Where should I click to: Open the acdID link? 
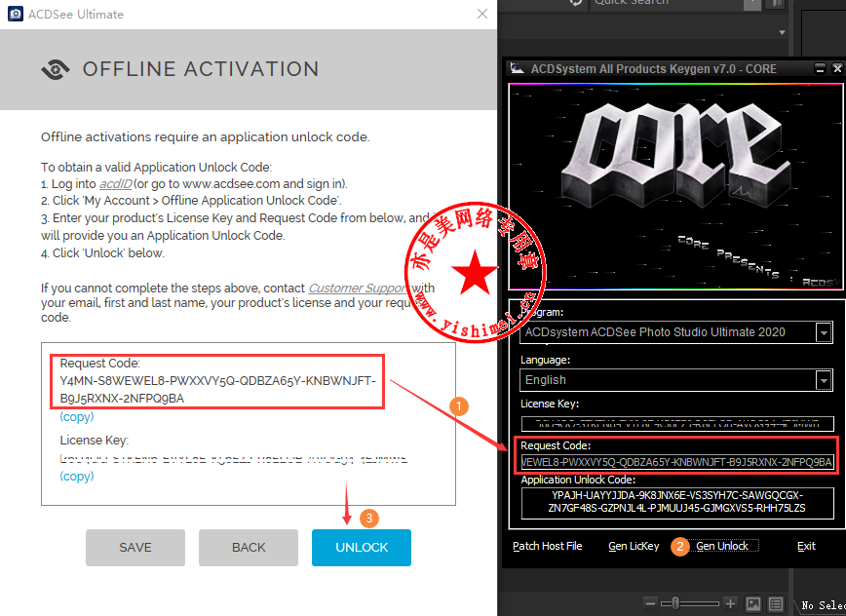click(x=115, y=184)
